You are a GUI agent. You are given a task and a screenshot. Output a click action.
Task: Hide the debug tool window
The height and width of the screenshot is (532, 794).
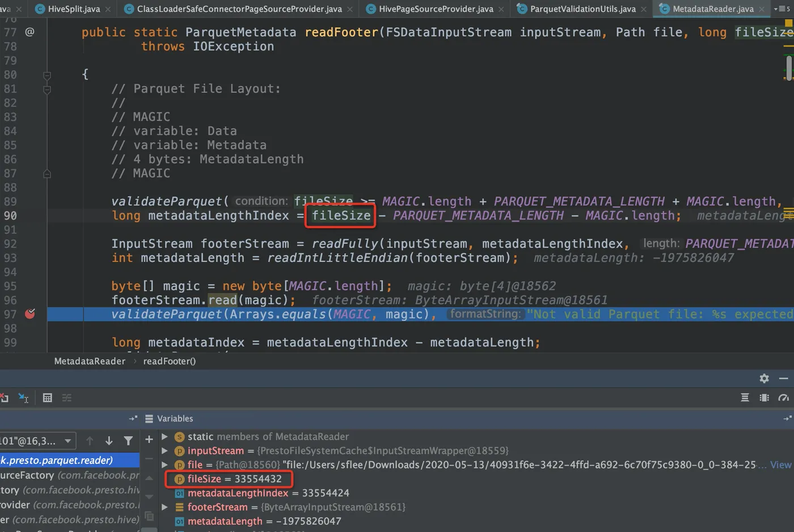pos(783,378)
